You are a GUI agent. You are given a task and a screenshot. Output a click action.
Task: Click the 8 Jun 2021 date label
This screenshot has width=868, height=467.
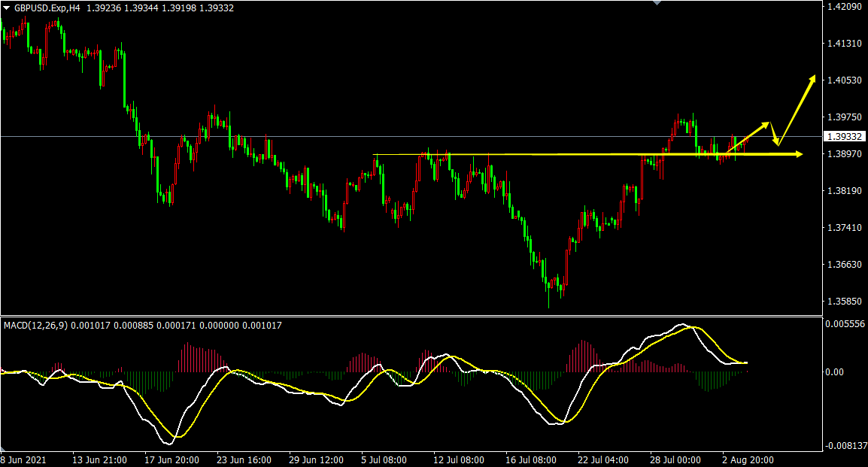click(x=24, y=459)
